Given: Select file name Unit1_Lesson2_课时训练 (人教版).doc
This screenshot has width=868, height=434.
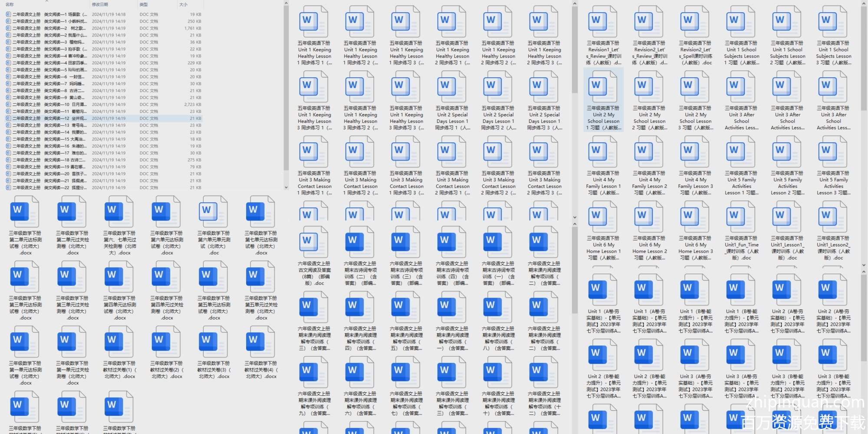Looking at the screenshot, I should 833,248.
